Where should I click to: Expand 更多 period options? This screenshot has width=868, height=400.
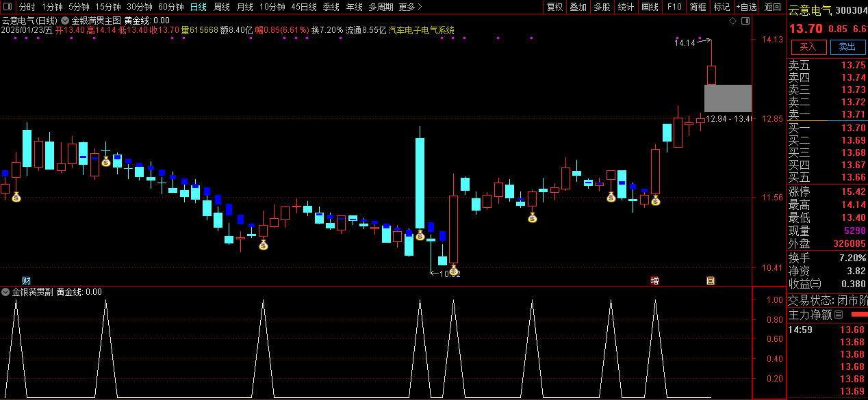(x=409, y=7)
